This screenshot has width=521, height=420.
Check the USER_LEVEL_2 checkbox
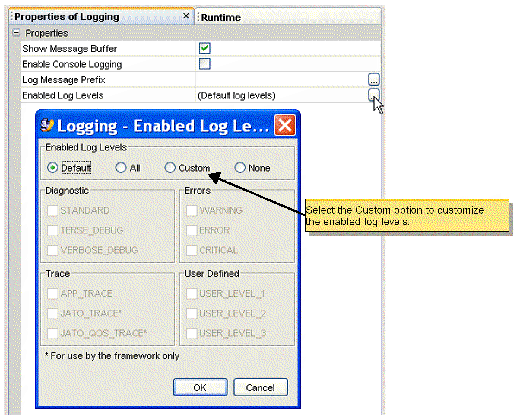tap(192, 313)
